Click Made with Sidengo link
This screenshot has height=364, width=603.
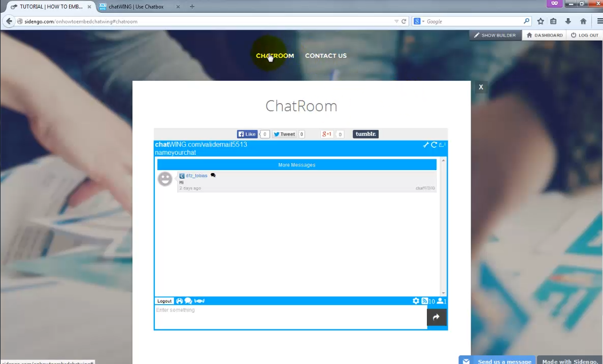point(570,360)
